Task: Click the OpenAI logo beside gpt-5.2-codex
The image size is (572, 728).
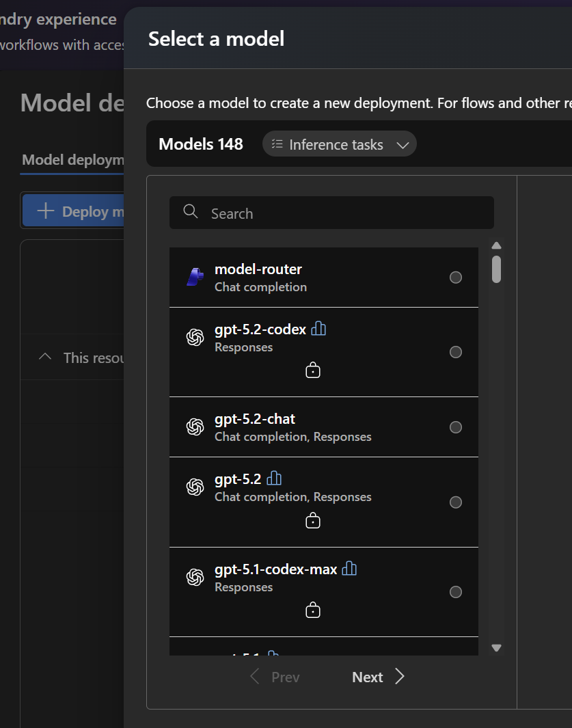Action: tap(195, 338)
